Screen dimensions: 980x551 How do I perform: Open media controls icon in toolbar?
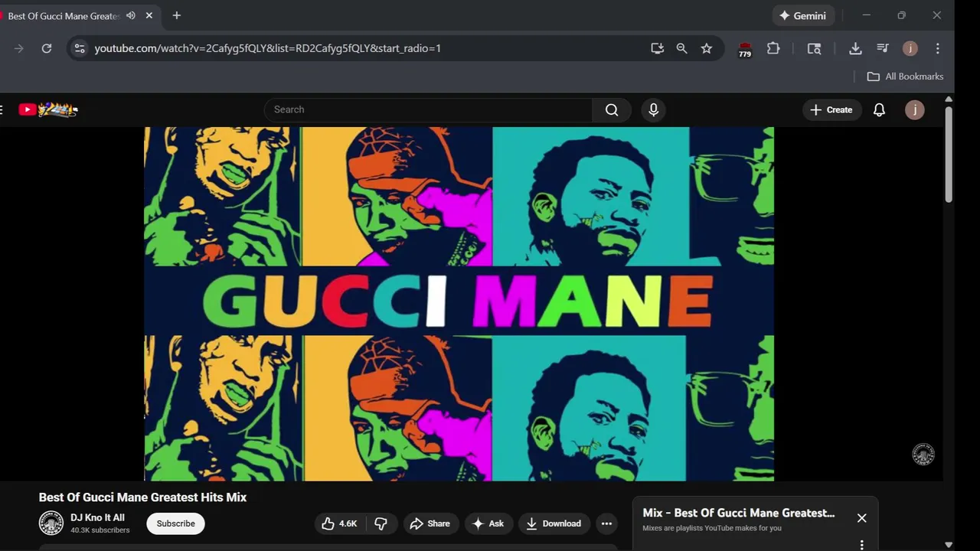883,48
